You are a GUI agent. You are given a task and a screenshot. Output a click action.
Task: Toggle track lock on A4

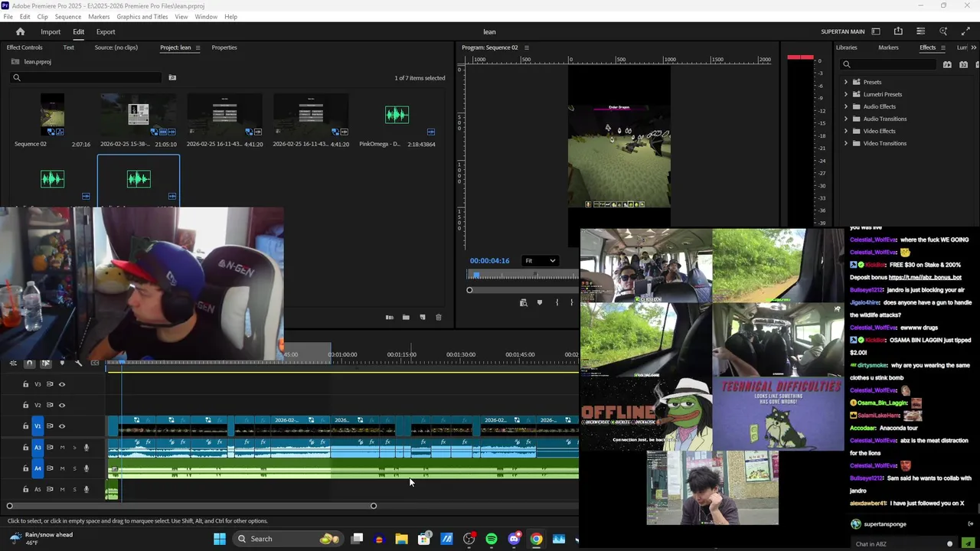(x=25, y=468)
